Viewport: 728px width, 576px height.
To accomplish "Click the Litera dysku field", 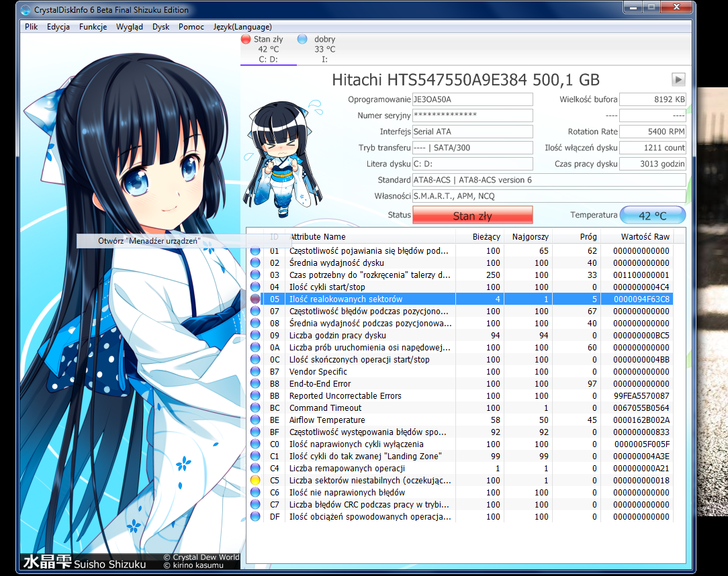I will (473, 164).
